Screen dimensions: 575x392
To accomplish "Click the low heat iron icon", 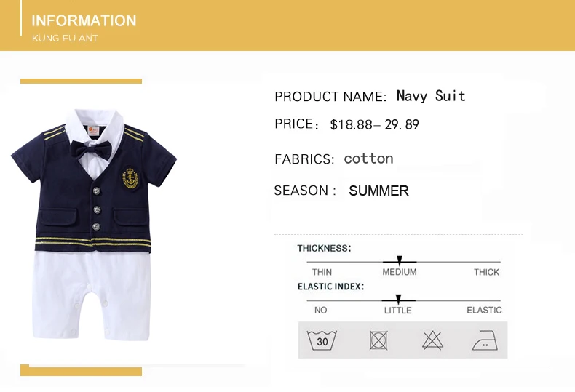I will [x=485, y=340].
